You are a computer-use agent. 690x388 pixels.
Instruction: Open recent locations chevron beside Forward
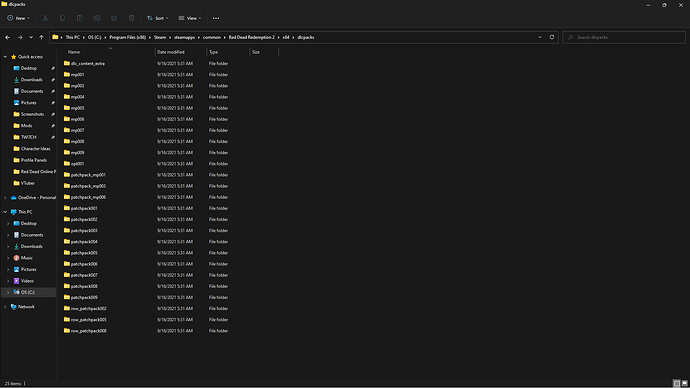(31, 37)
